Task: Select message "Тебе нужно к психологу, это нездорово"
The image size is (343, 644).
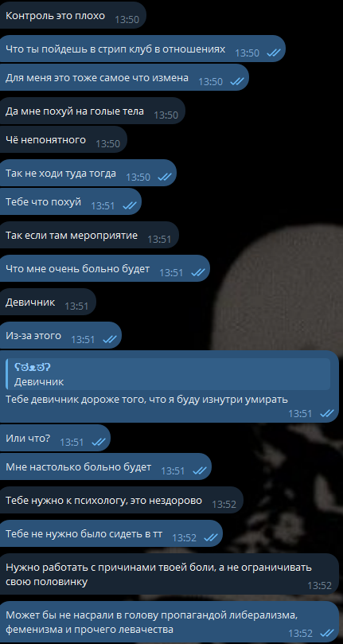Action: pos(121,500)
